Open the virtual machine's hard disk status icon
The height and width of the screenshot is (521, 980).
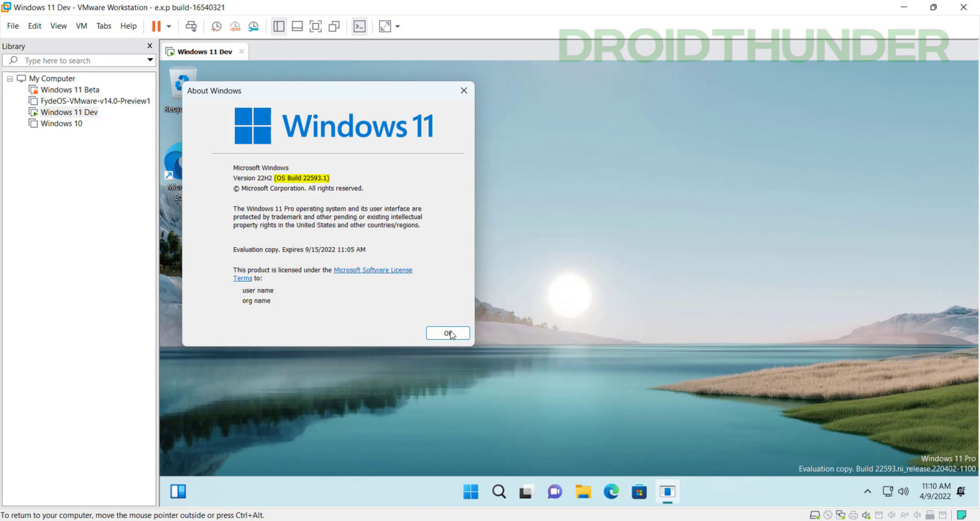(815, 515)
